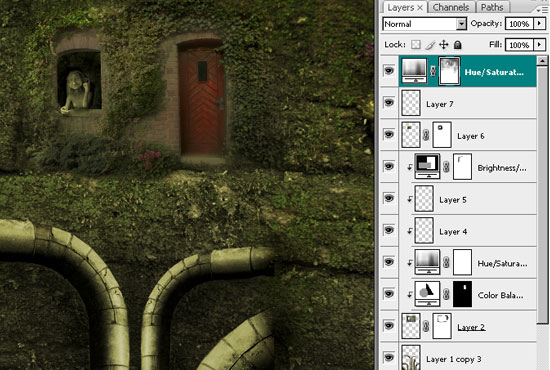Click clipped Hue/Saturation adjustment icon
This screenshot has width=550, height=370.
427,262
